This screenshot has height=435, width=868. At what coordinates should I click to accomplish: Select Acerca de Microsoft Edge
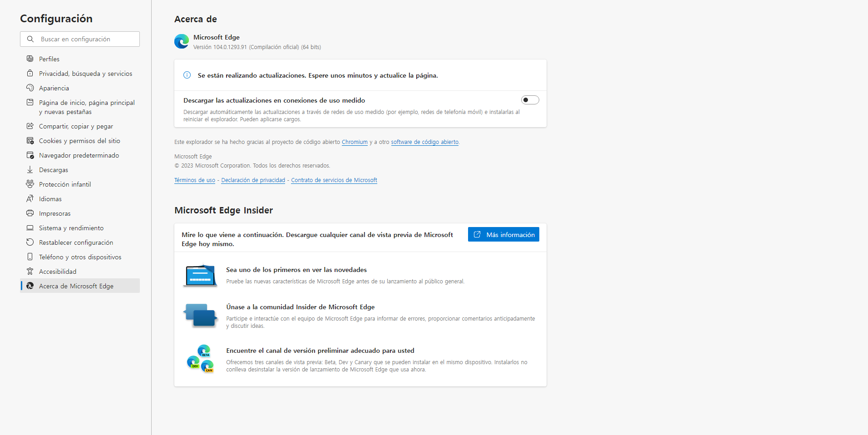pyautogui.click(x=80, y=286)
